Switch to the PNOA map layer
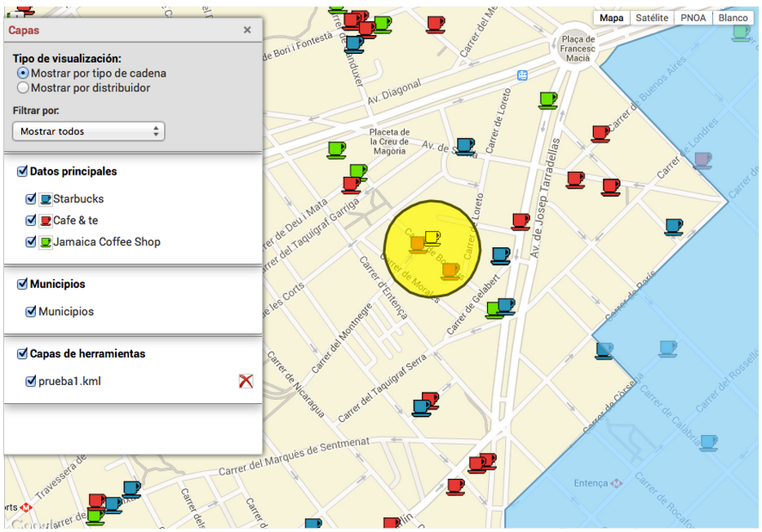Screen dimensions: 762x532 coord(693,18)
